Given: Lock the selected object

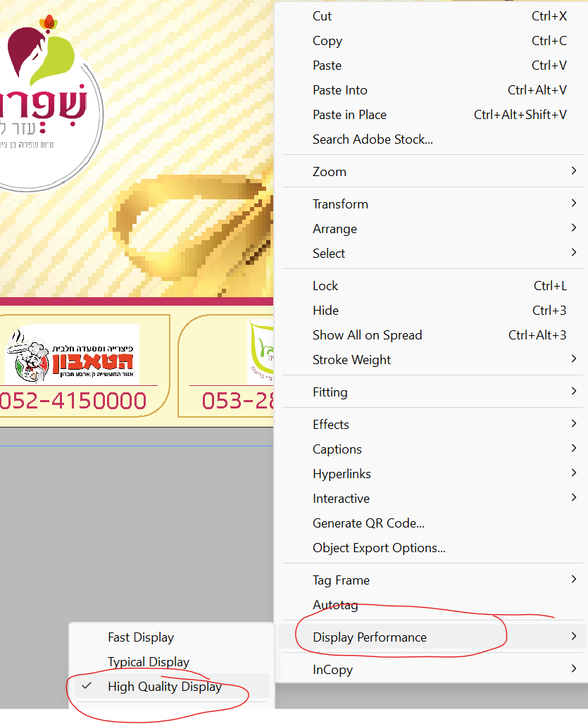Looking at the screenshot, I should tap(432, 286).
